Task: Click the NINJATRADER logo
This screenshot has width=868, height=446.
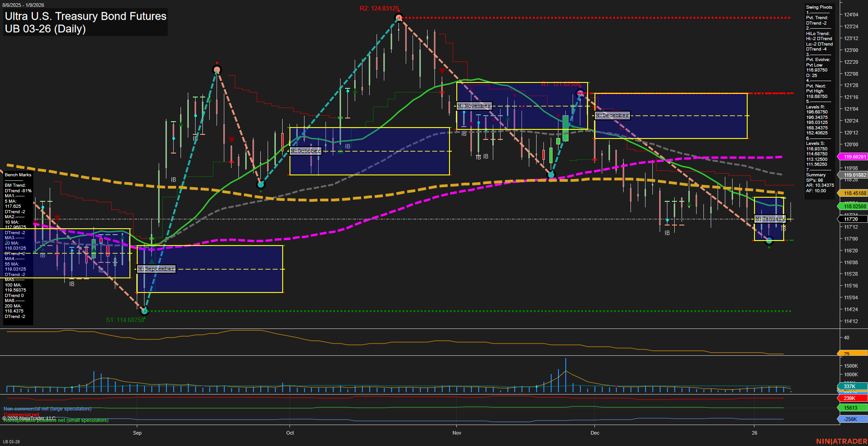Action: pos(841,441)
